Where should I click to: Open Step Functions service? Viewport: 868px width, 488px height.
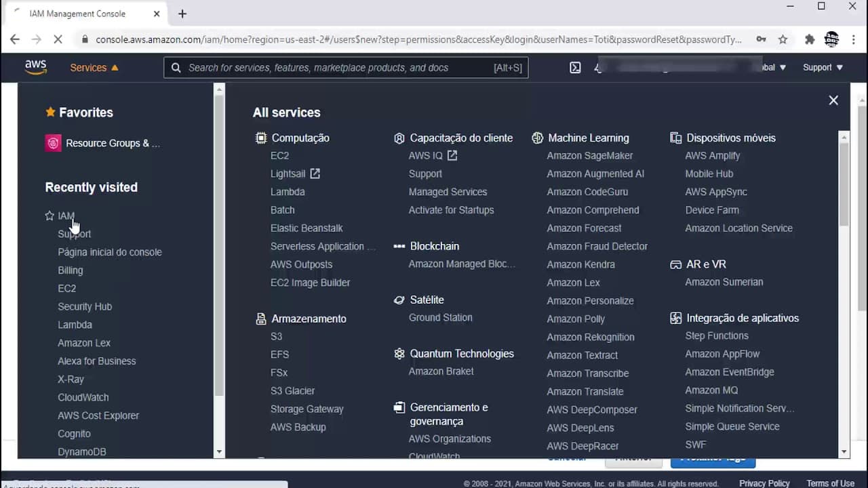[717, 335]
